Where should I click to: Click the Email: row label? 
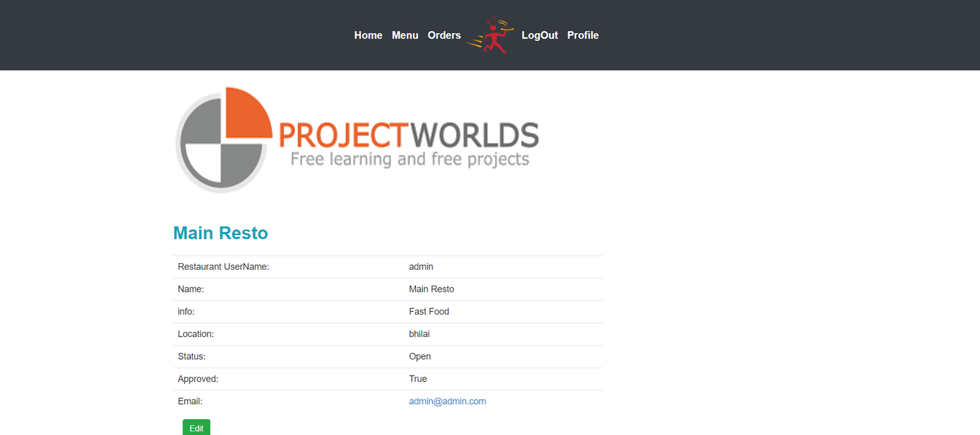point(190,401)
